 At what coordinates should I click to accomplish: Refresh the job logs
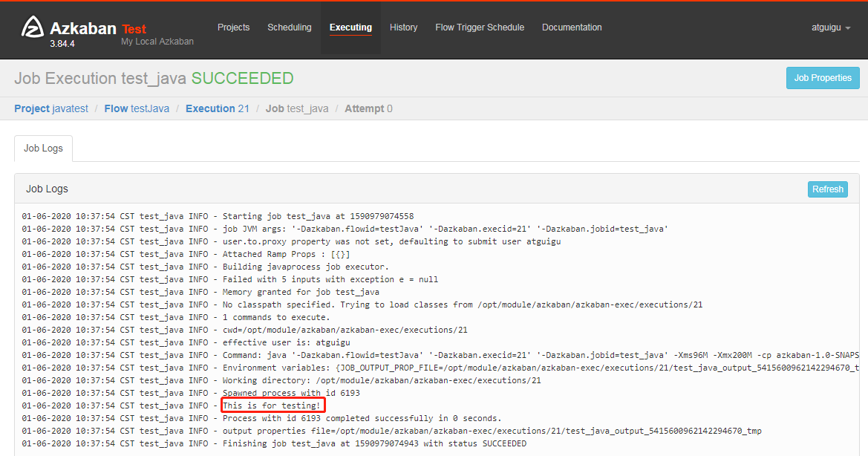[828, 189]
